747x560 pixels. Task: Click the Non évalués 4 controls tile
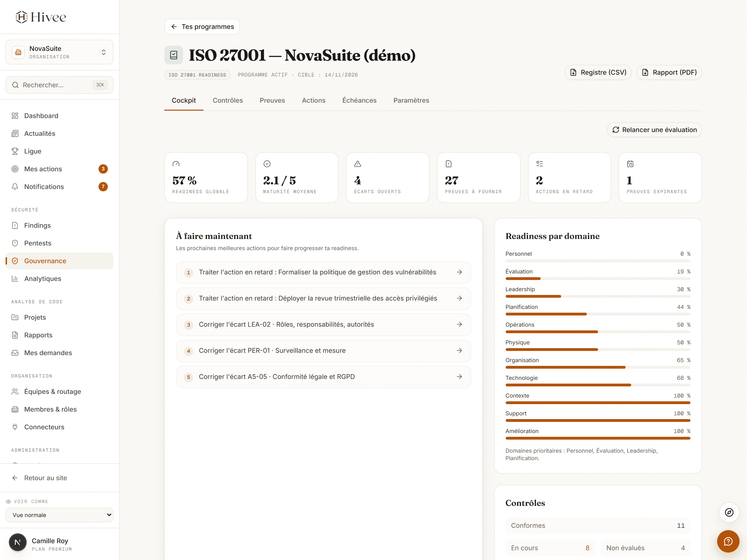pos(645,548)
